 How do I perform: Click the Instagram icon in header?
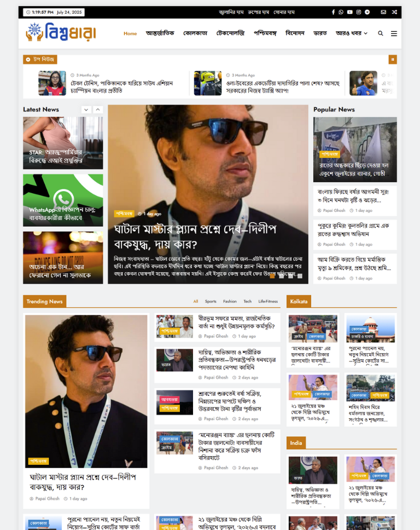(x=359, y=12)
